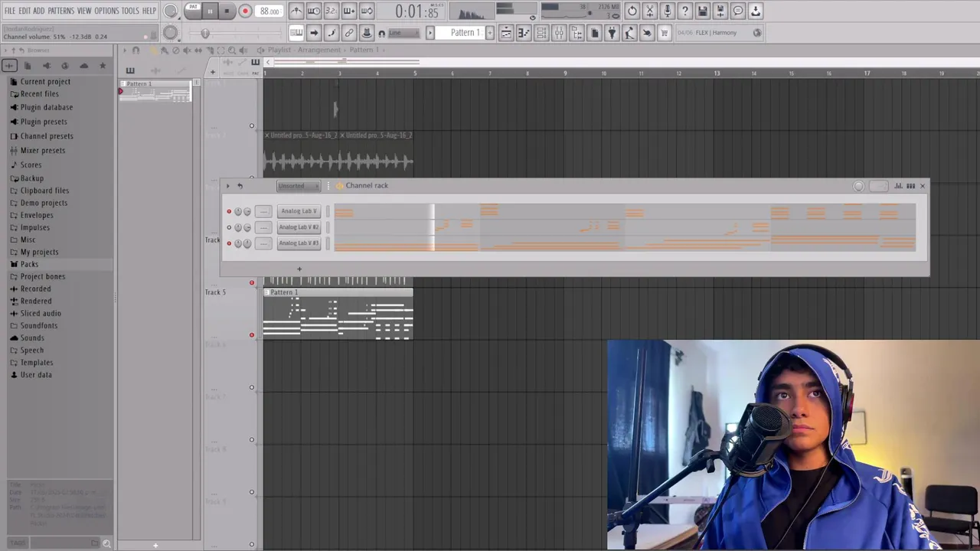980x551 pixels.
Task: Open the TOOLS menu
Action: click(x=130, y=11)
